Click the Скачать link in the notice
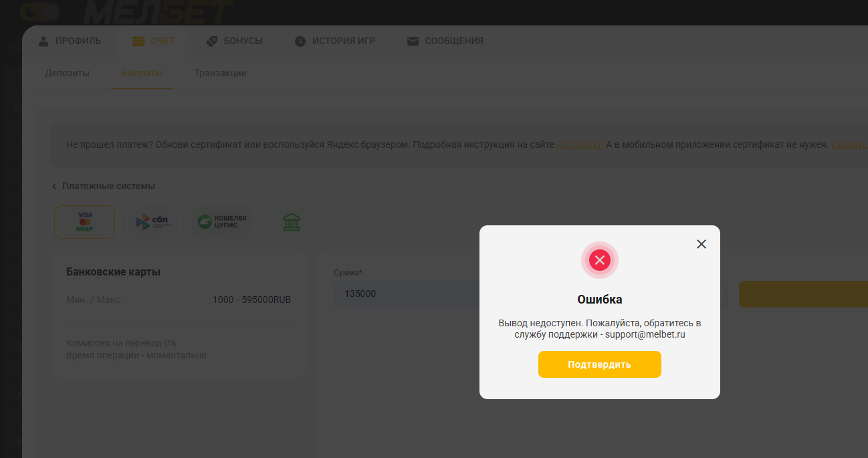Image resolution: width=868 pixels, height=458 pixels. tap(849, 144)
